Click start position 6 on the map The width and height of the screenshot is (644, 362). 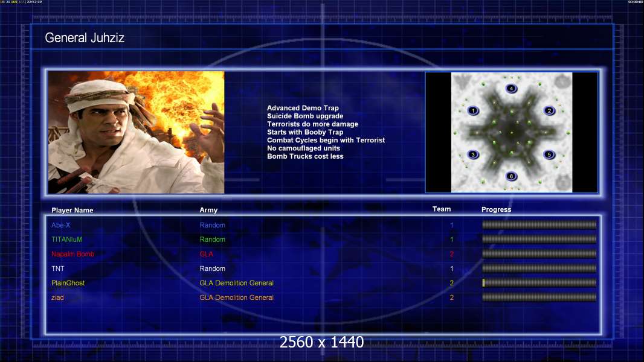point(511,176)
